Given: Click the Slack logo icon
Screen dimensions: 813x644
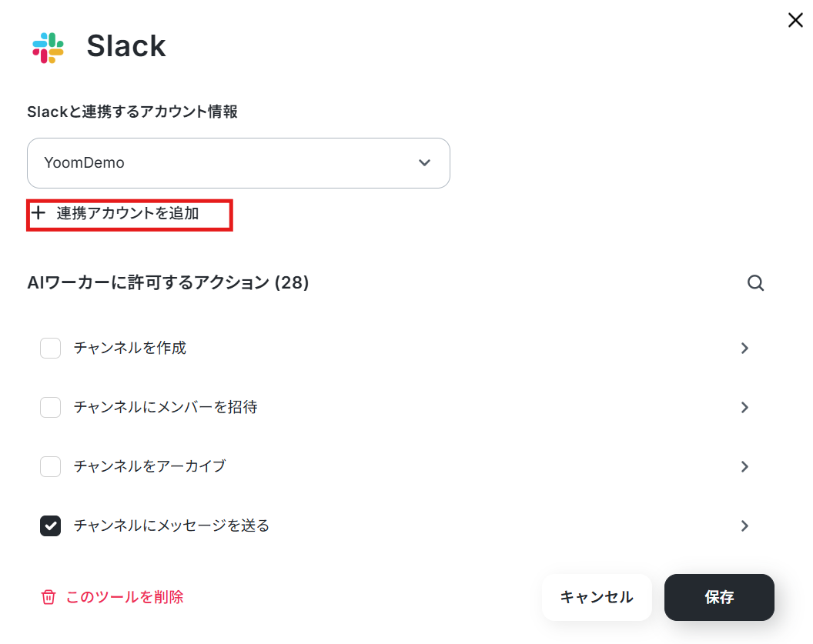Looking at the screenshot, I should [x=49, y=48].
